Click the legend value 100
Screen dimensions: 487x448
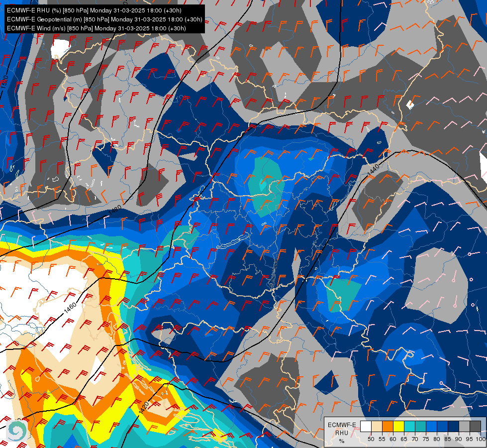[481, 439]
